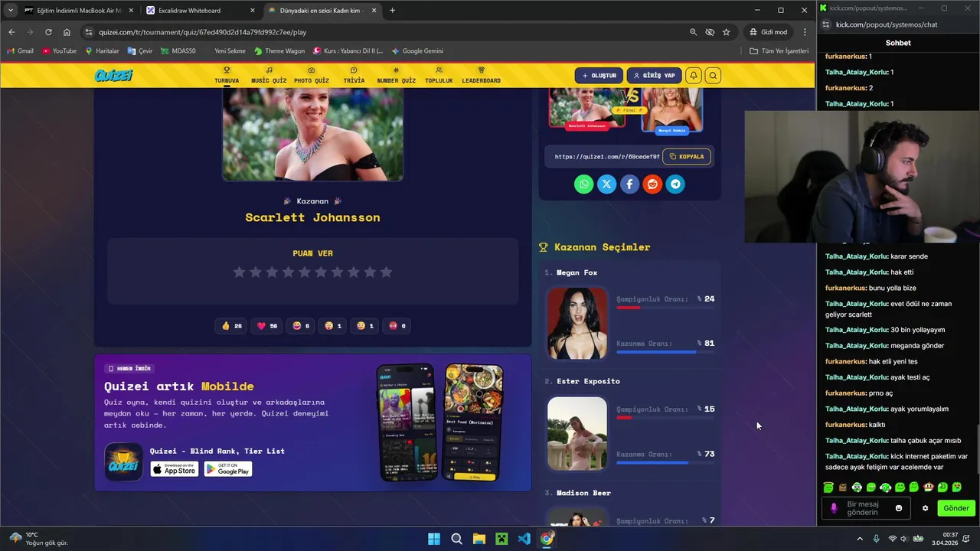Open the Theme Wagon bookmark

pyautogui.click(x=279, y=51)
